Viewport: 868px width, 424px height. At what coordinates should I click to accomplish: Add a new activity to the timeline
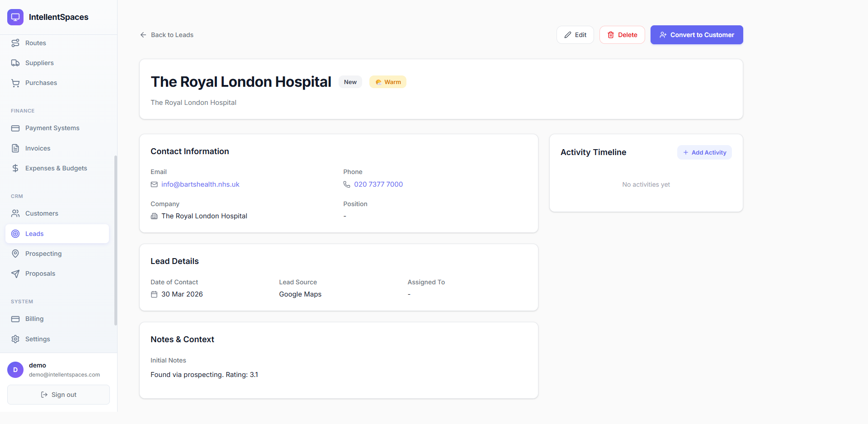(704, 152)
